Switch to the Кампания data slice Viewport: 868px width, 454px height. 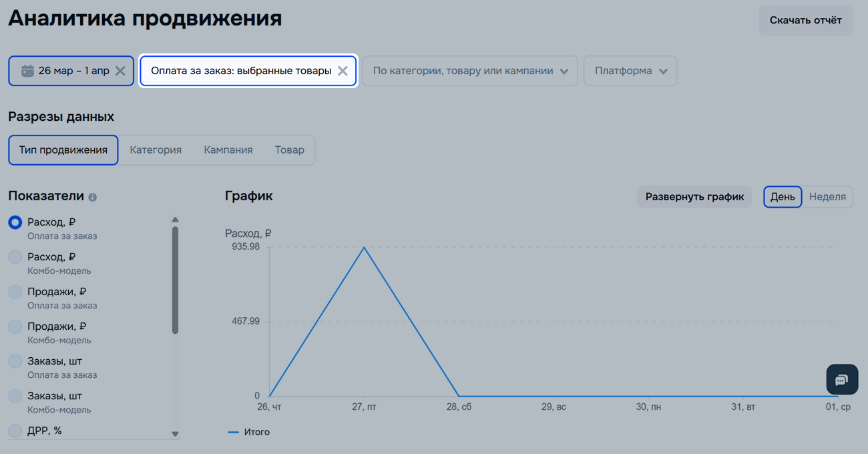tap(228, 150)
